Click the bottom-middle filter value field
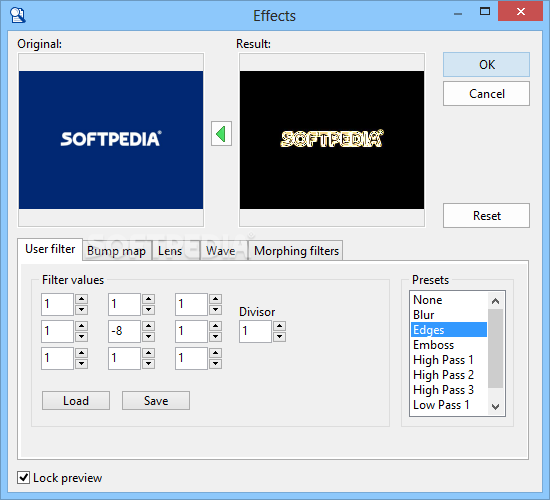The height and width of the screenshot is (500, 550). click(x=125, y=358)
